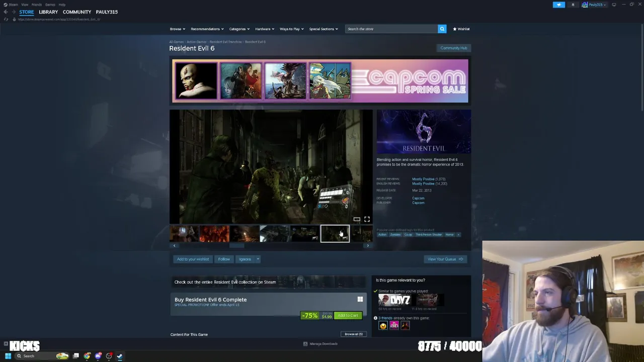Open Wishlist from the store nav
Image resolution: width=644 pixels, height=362 pixels.
tap(461, 29)
